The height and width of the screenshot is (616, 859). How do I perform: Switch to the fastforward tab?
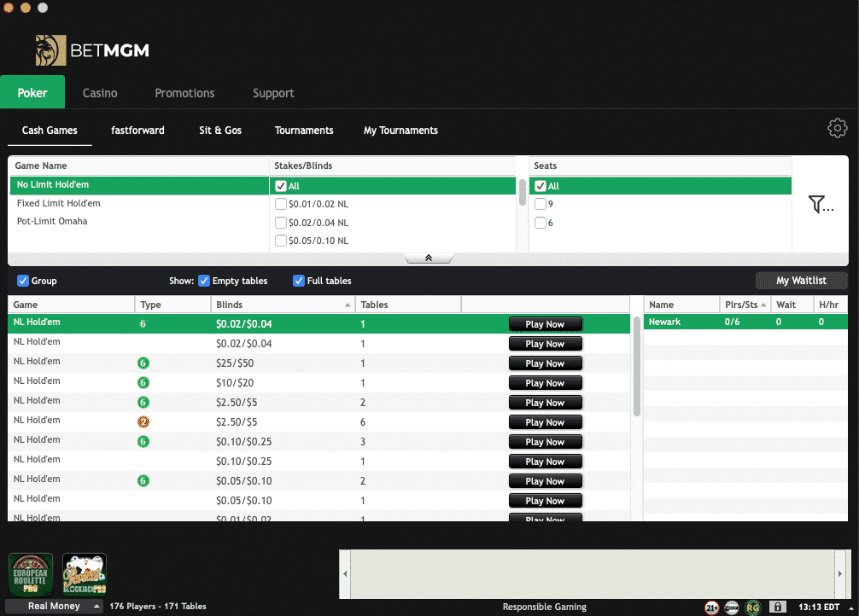tap(137, 131)
